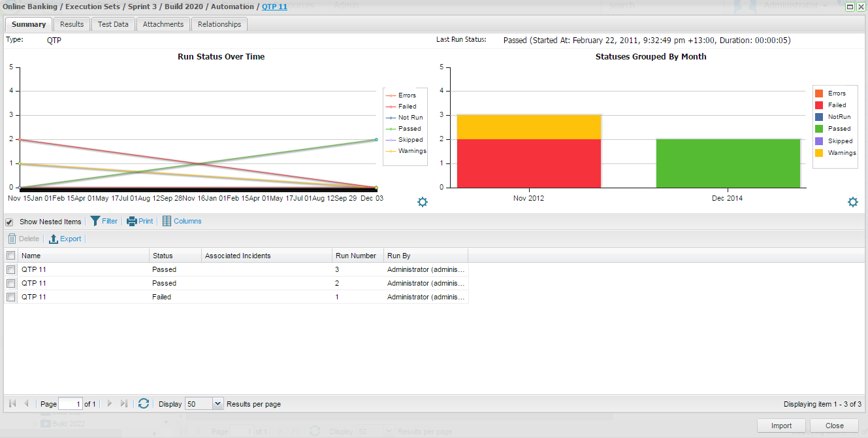Open the Relationships tab
868x438 pixels.
pos(219,24)
